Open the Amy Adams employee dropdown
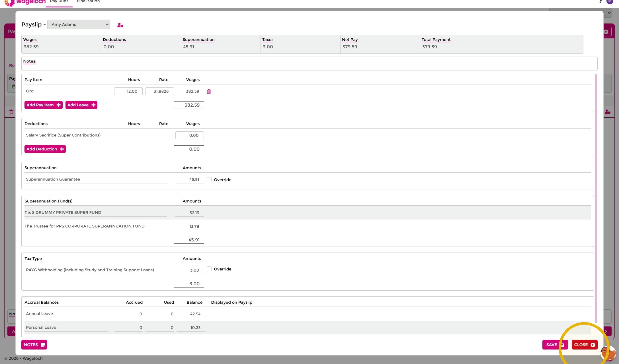The height and width of the screenshot is (364, 619). [x=79, y=24]
